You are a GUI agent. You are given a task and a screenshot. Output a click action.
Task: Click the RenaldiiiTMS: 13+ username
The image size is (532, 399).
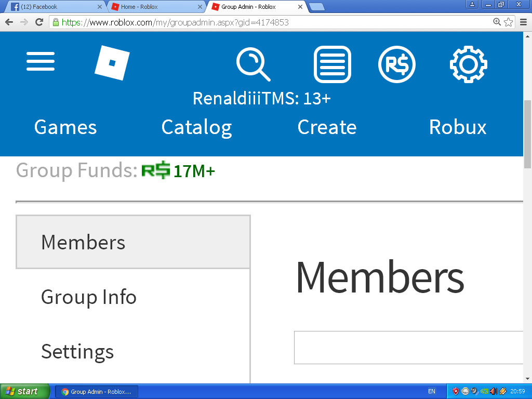pyautogui.click(x=262, y=98)
